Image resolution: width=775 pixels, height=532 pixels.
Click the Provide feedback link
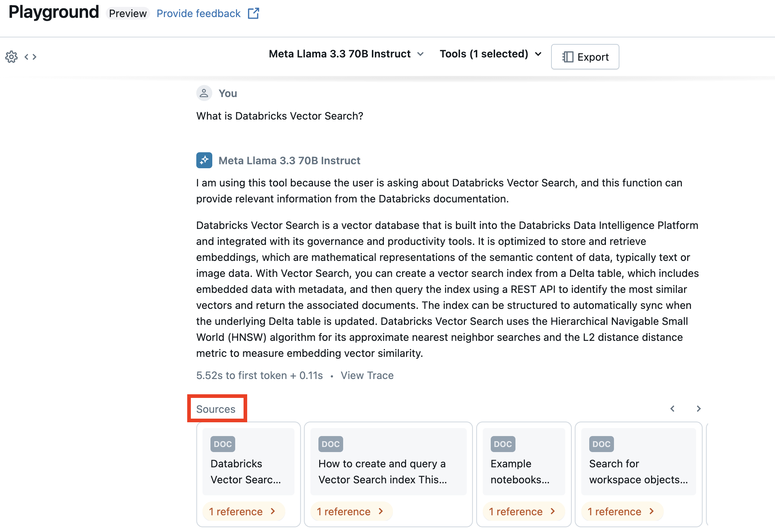pos(198,13)
